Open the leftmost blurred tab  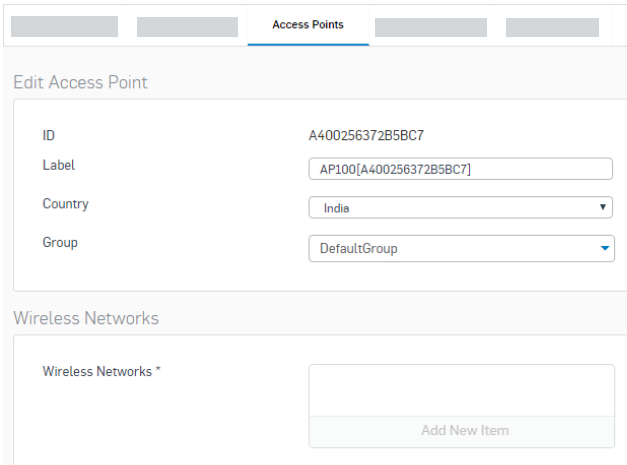coord(64,27)
